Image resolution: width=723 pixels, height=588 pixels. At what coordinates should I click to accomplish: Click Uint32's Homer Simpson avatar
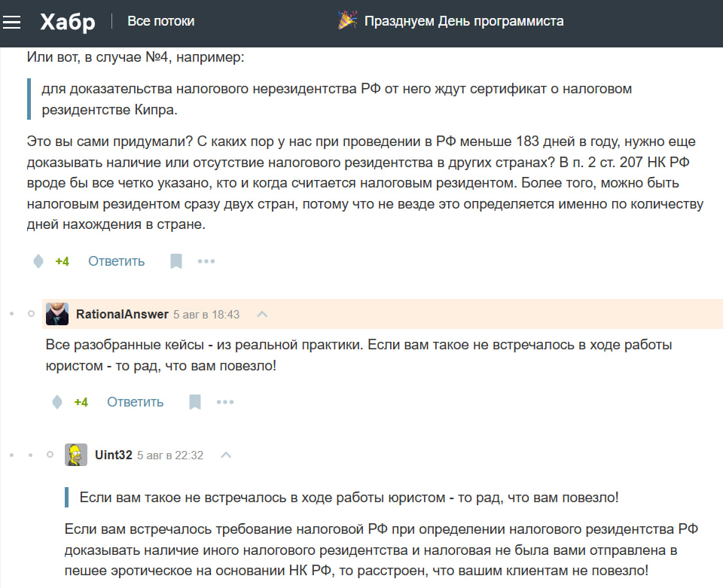pos(75,455)
